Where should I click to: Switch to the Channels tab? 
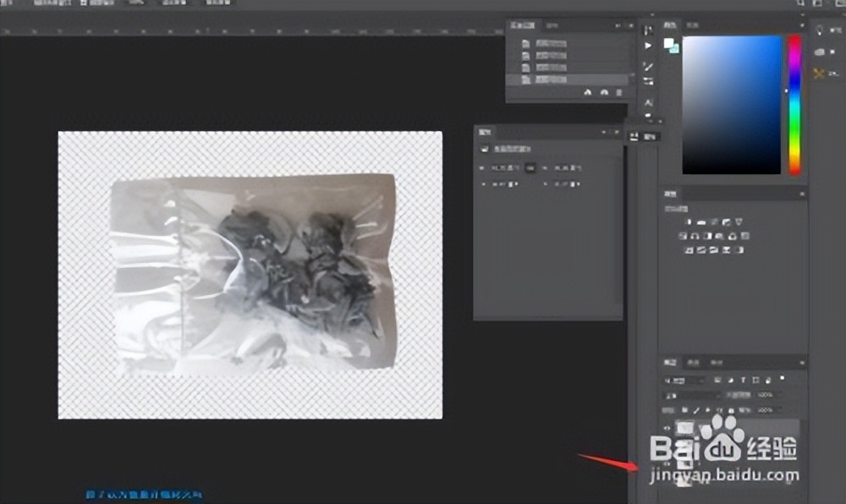[692, 362]
